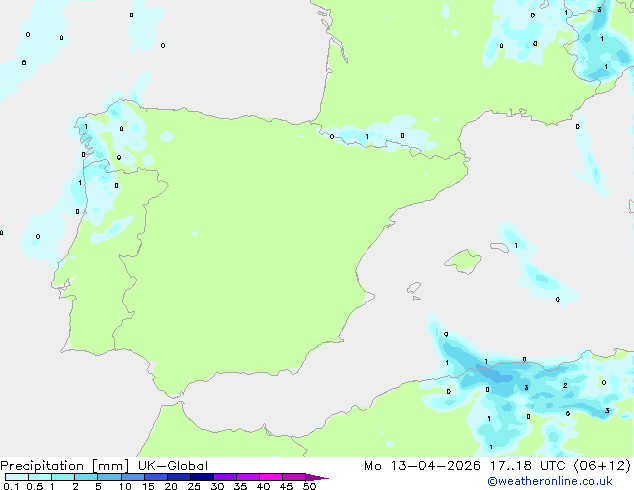Click Mallorca island on the map
Screen dimensions: 634x490
pyautogui.click(x=463, y=261)
